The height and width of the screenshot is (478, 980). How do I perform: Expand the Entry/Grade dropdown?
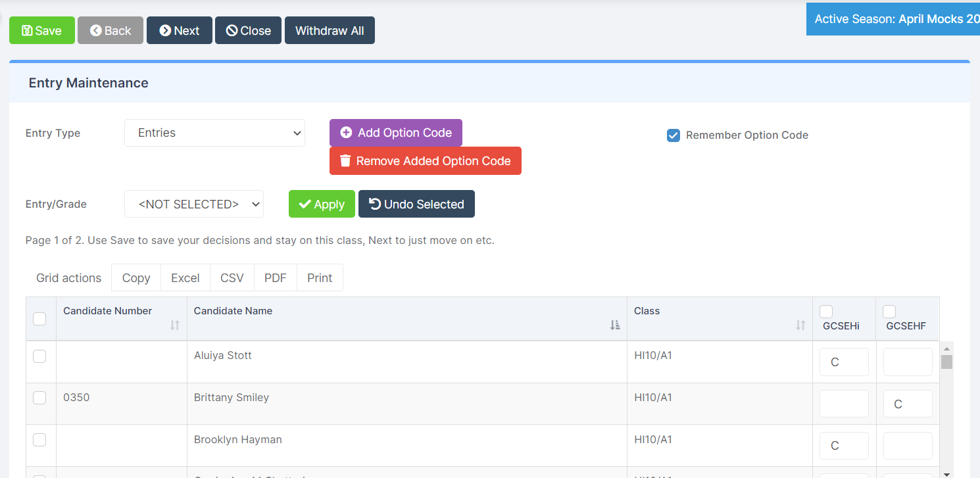coord(194,204)
